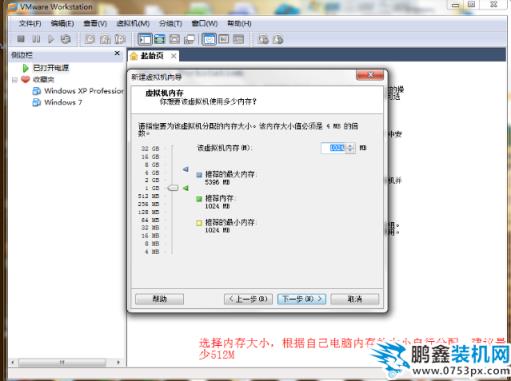
Task: Click the sidebar scrollbar right arrow
Action: click(x=119, y=362)
